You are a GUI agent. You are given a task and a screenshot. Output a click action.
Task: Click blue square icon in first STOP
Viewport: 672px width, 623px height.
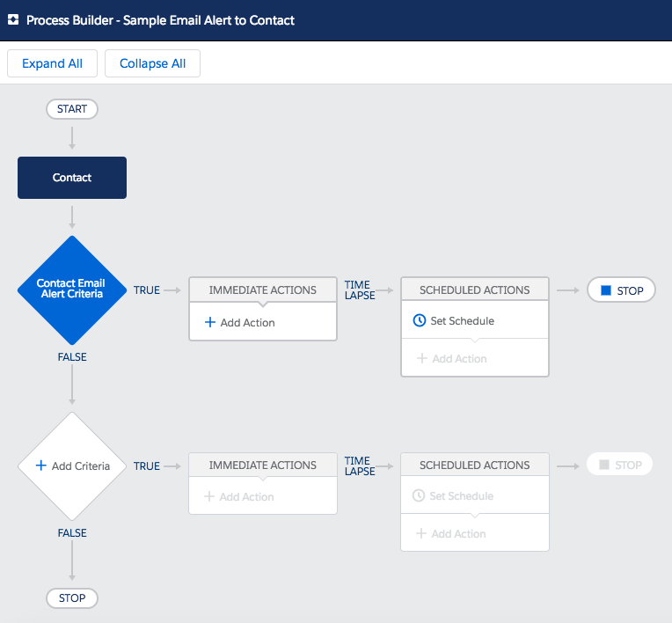606,290
